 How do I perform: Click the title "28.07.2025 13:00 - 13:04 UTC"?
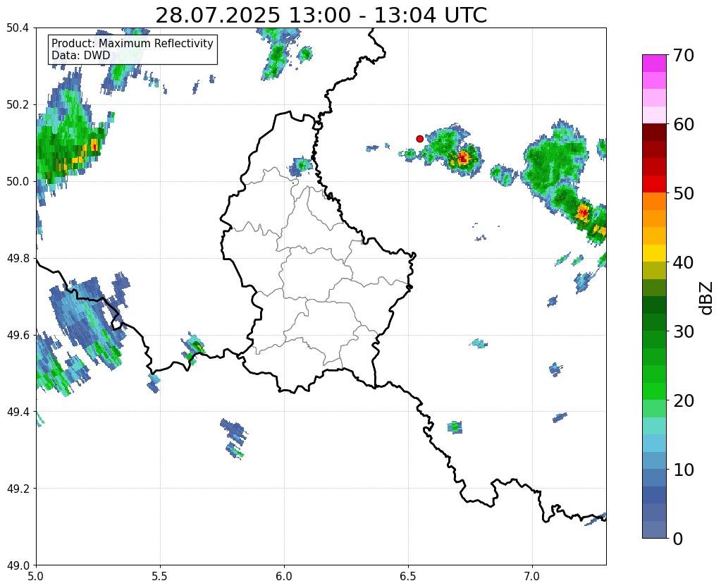coord(321,16)
